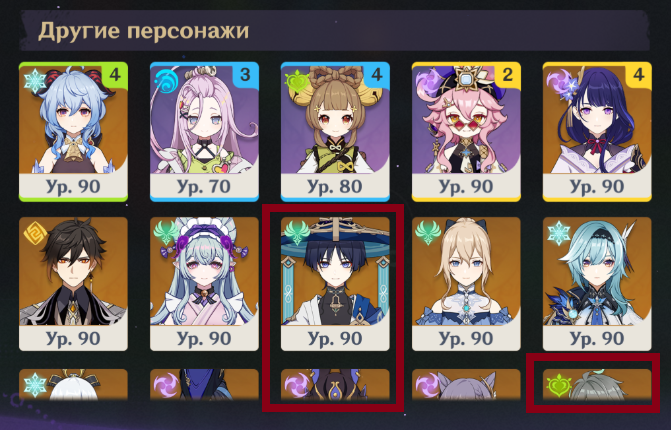Select the blue-haired Cryo character card
Viewport: 671px width, 430px height.
[x=73, y=131]
